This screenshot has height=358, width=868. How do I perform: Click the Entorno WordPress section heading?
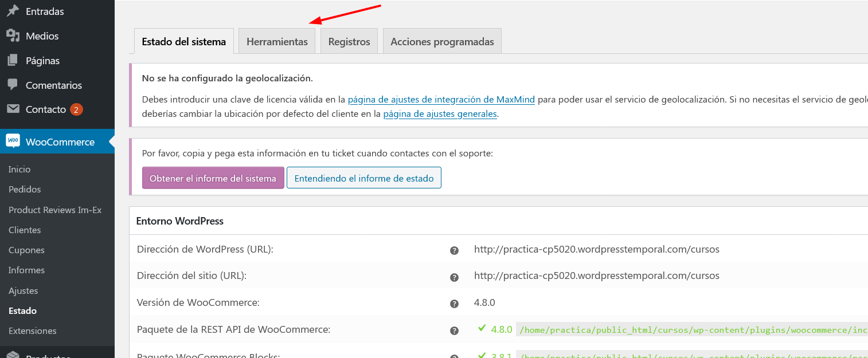pyautogui.click(x=179, y=221)
